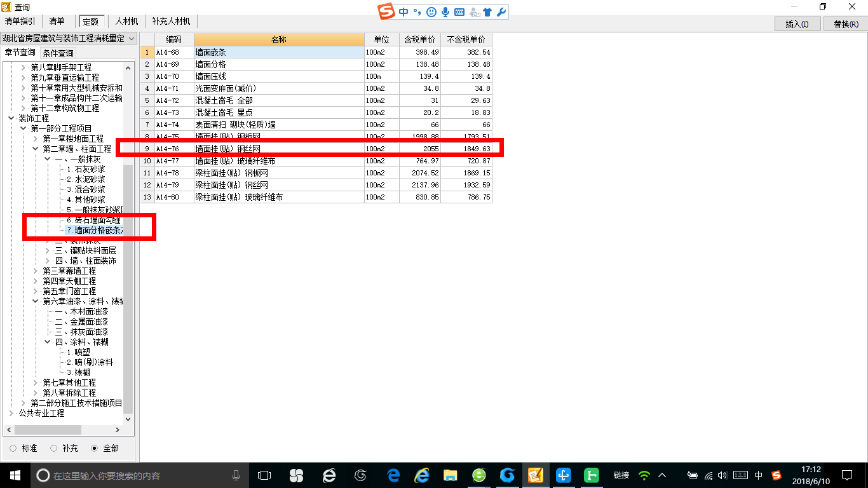Collapse 第一部分工程项目 node
The width and height of the screenshot is (868, 488).
[x=24, y=128]
